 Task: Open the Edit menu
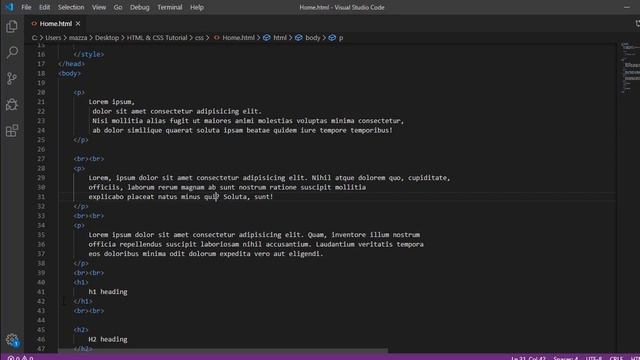click(x=44, y=7)
